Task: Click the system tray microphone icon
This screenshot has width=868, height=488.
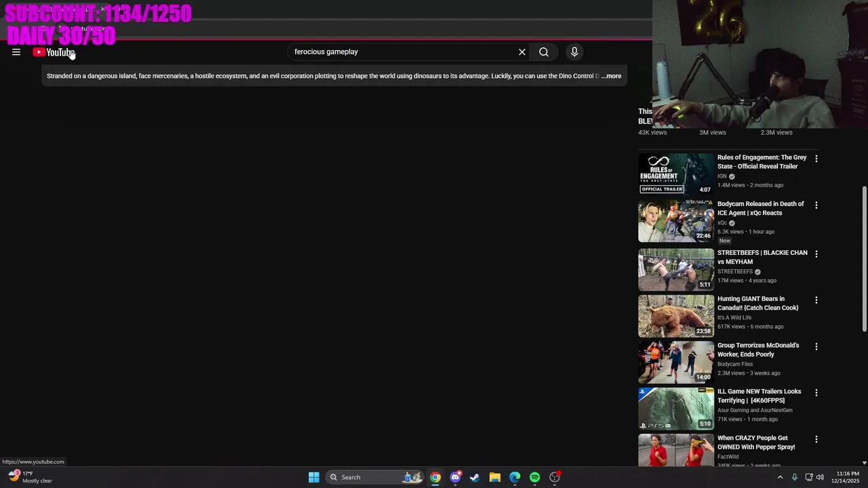Action: click(795, 477)
